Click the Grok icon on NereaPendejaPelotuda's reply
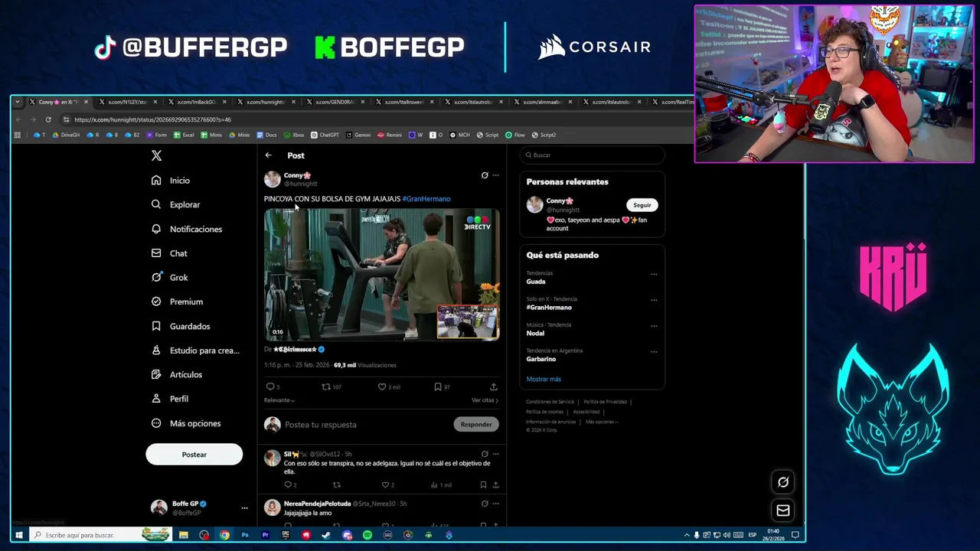The image size is (980, 551). coord(484,504)
